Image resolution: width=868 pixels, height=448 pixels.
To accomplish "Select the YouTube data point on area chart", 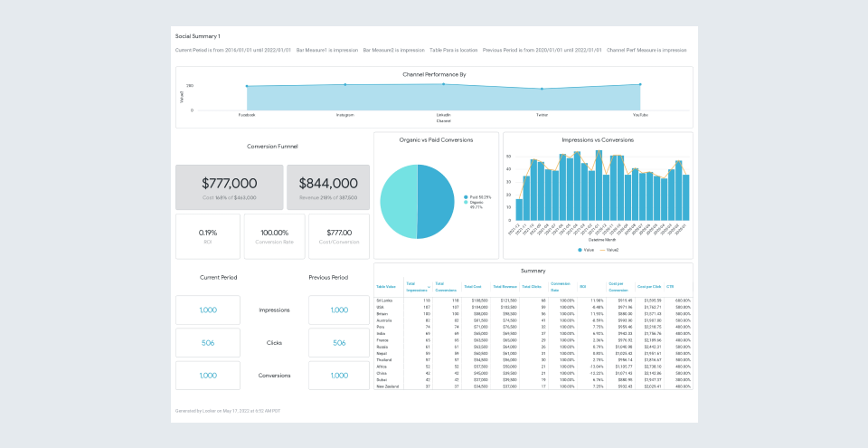I will pyautogui.click(x=640, y=84).
